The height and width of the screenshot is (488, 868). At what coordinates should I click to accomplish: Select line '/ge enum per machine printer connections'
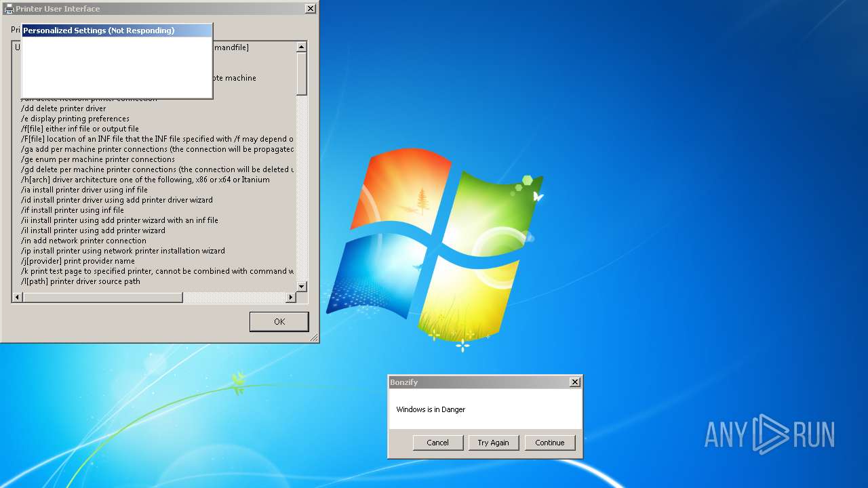click(x=98, y=159)
